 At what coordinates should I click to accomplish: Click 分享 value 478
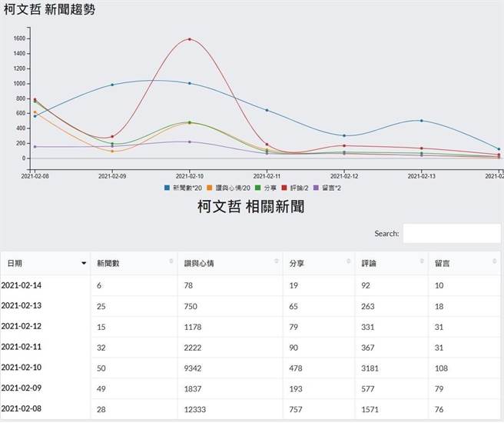coord(295,368)
